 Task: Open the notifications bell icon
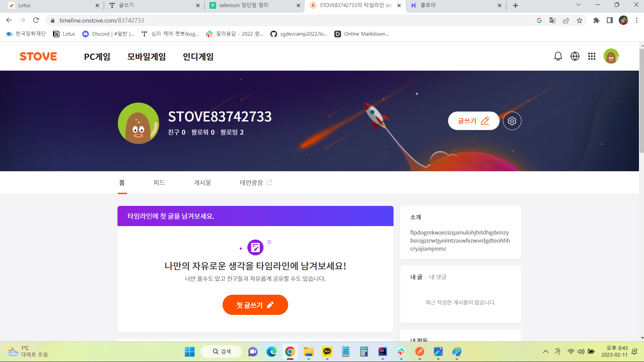(x=558, y=56)
